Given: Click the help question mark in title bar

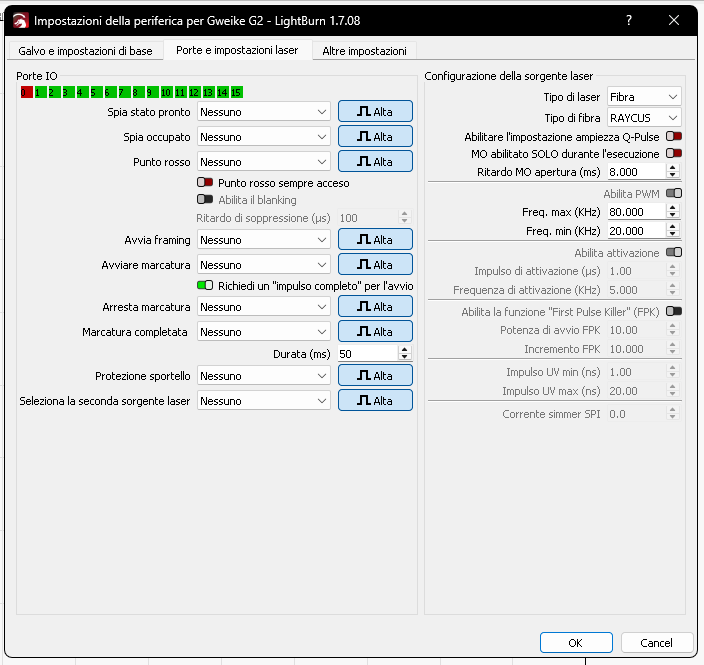Looking at the screenshot, I should [629, 20].
